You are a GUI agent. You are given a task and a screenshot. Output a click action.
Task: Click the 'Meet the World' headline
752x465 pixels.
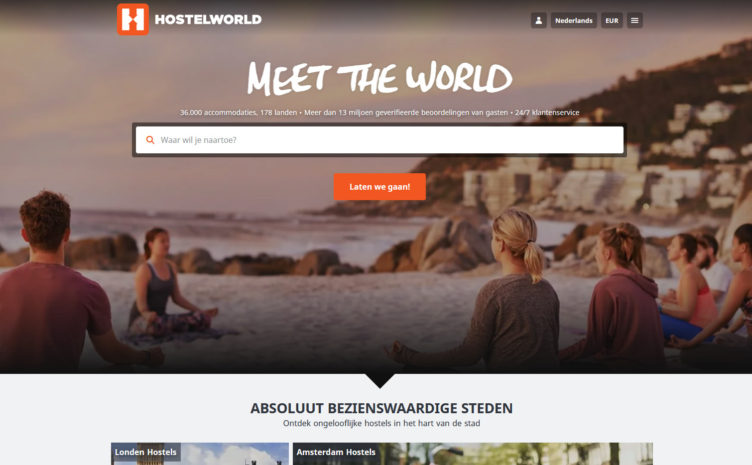click(x=379, y=77)
